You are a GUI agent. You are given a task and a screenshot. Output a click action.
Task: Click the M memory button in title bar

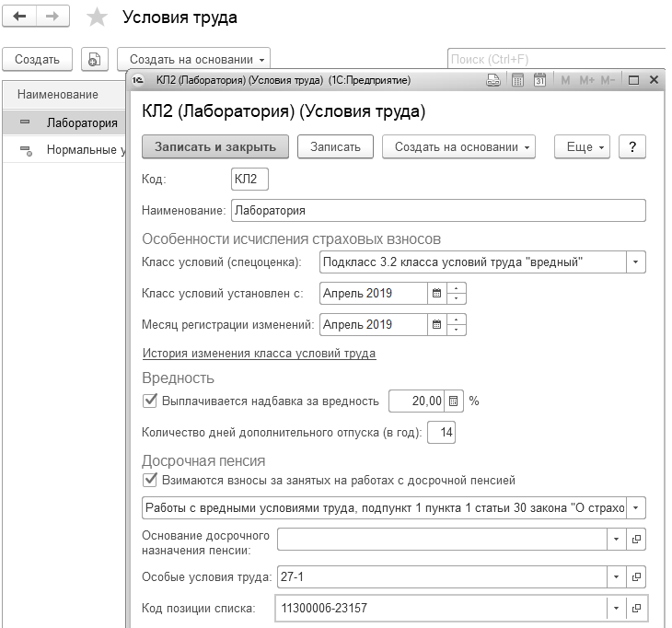(x=565, y=80)
